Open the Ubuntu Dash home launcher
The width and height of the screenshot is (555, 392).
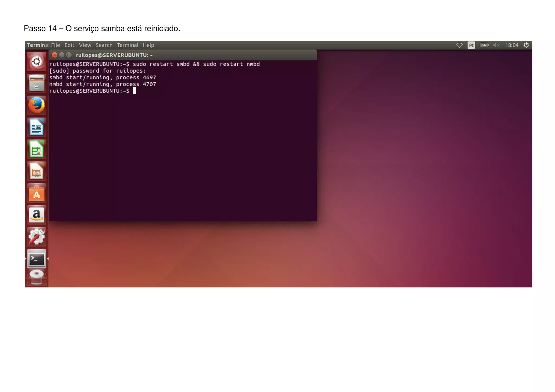pos(37,61)
